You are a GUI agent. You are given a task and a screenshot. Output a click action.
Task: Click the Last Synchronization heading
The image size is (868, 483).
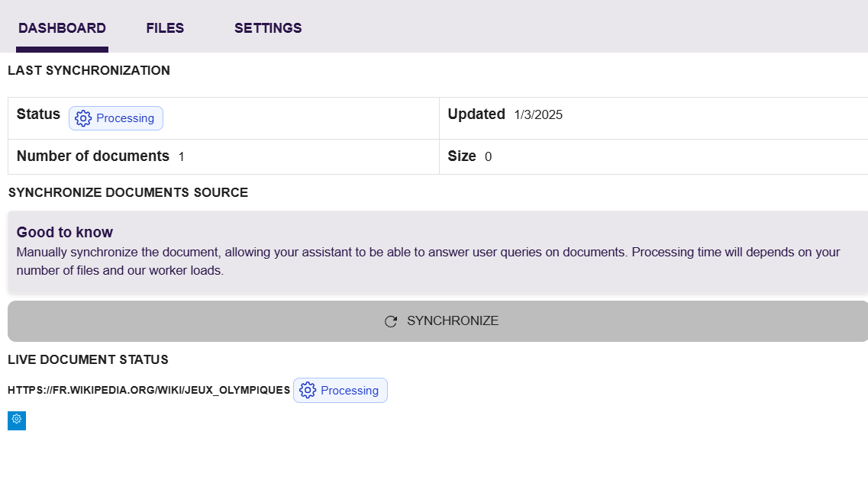(x=89, y=70)
